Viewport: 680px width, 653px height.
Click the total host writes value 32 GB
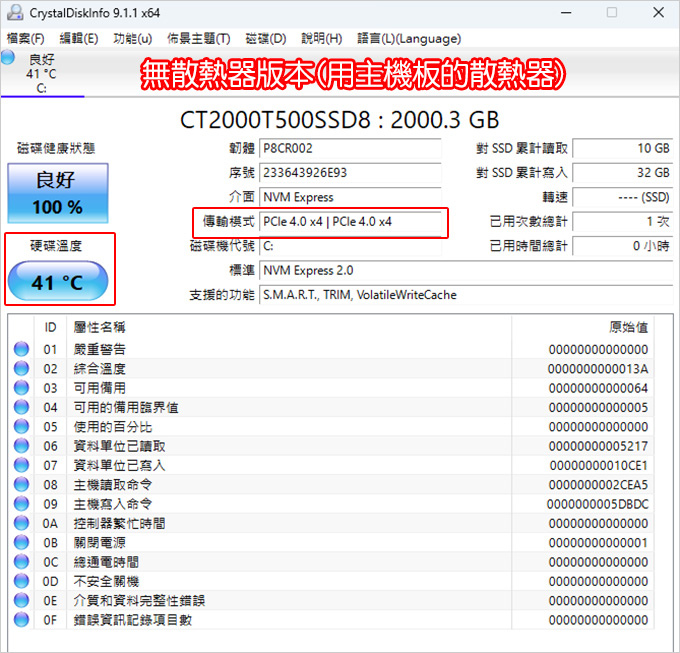coord(623,173)
